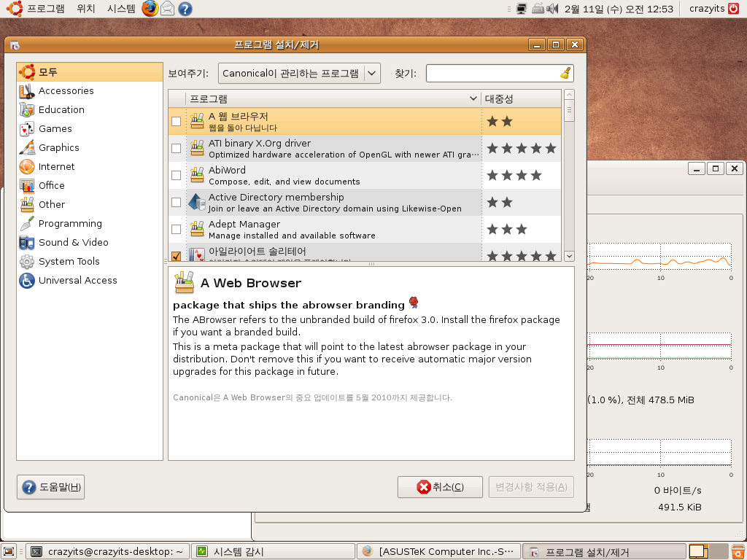Click the power/logout icon next to crazyits

pyautogui.click(x=734, y=9)
